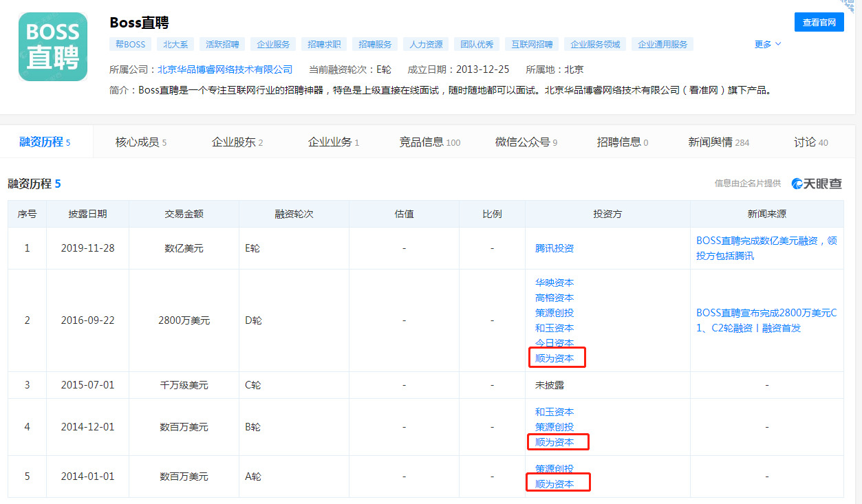Click 顺为资本 in the B轮 row
Image resolution: width=862 pixels, height=504 pixels.
[554, 442]
